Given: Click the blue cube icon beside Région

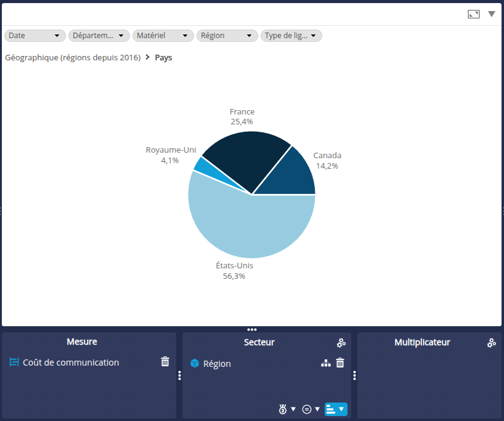Looking at the screenshot, I should coord(195,364).
